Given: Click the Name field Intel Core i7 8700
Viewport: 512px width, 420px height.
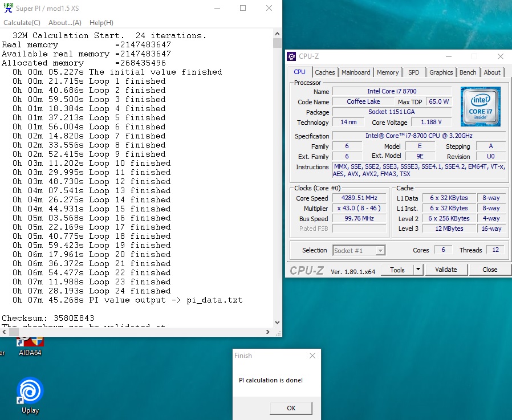Looking at the screenshot, I should tap(392, 91).
